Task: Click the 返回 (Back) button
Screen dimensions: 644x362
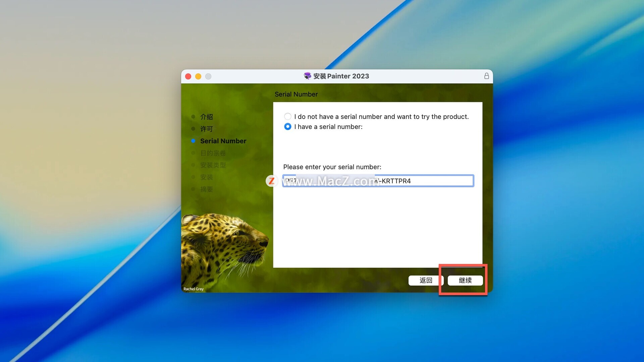Action: 426,280
